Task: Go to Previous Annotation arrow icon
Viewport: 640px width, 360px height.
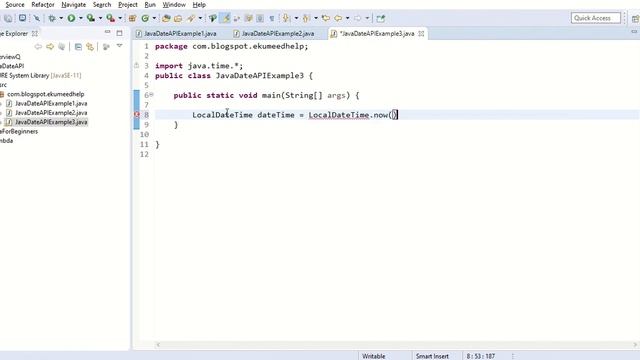Action: (306, 18)
